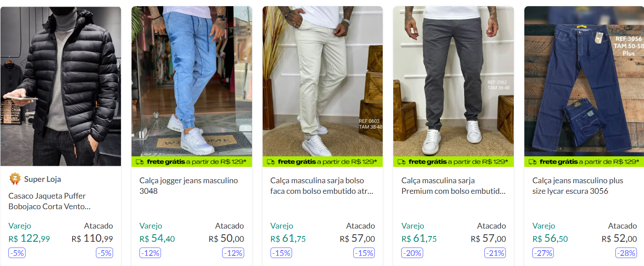Click the 'frete grátis' banner on plus size card
This screenshot has width=644, height=266.
tap(583, 162)
